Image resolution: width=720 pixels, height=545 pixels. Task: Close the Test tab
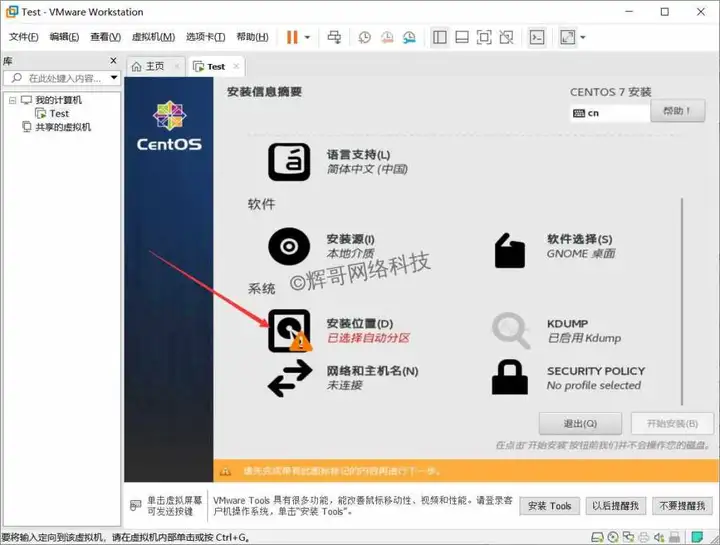pos(236,66)
